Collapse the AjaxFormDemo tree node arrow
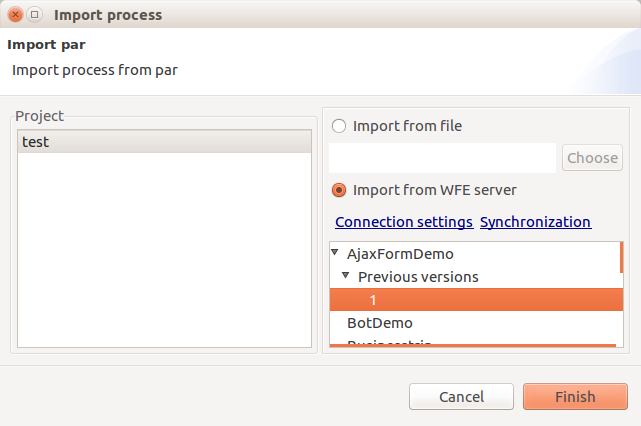Image resolution: width=641 pixels, height=426 pixels. (x=336, y=253)
